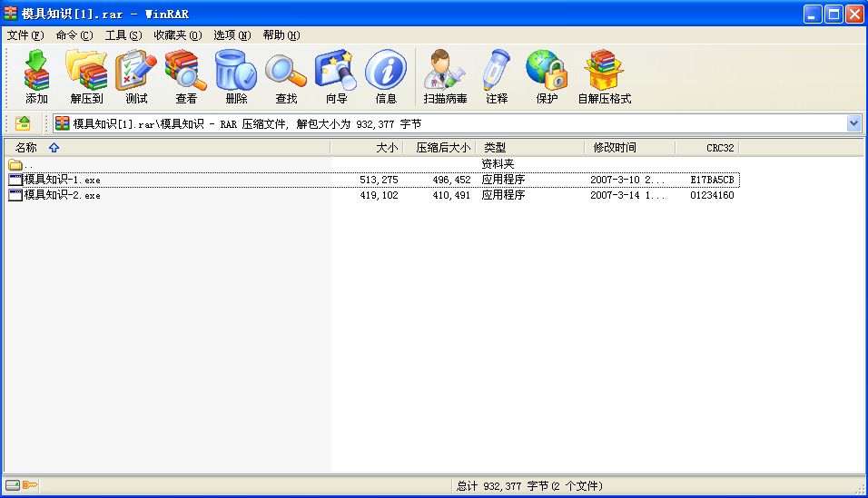The image size is (868, 498).
Task: Sort by CRC32 column header
Action: [x=707, y=148]
